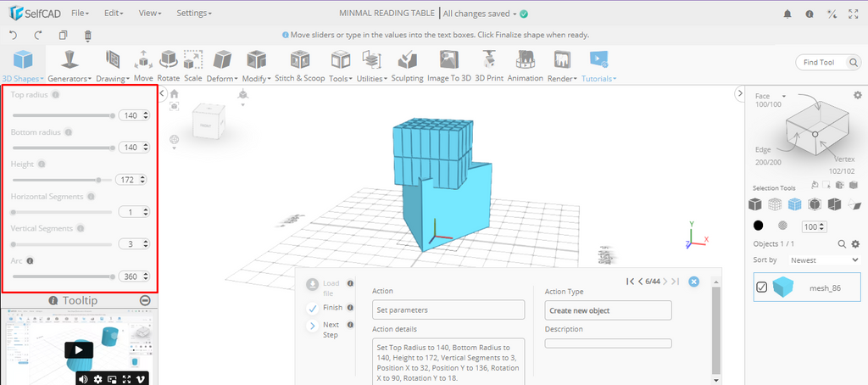
Task: Click the fit-object-to-view icon
Action: point(175,106)
